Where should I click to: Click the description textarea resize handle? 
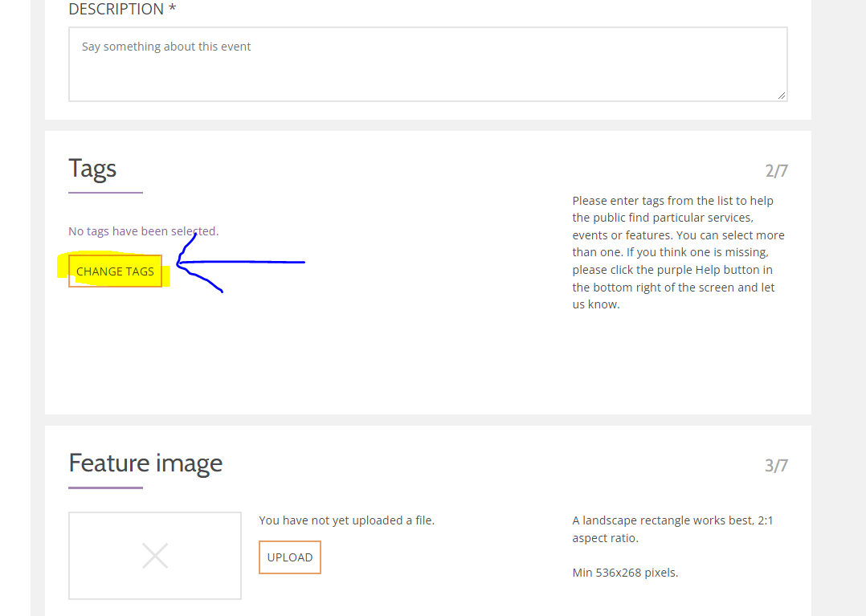[782, 96]
